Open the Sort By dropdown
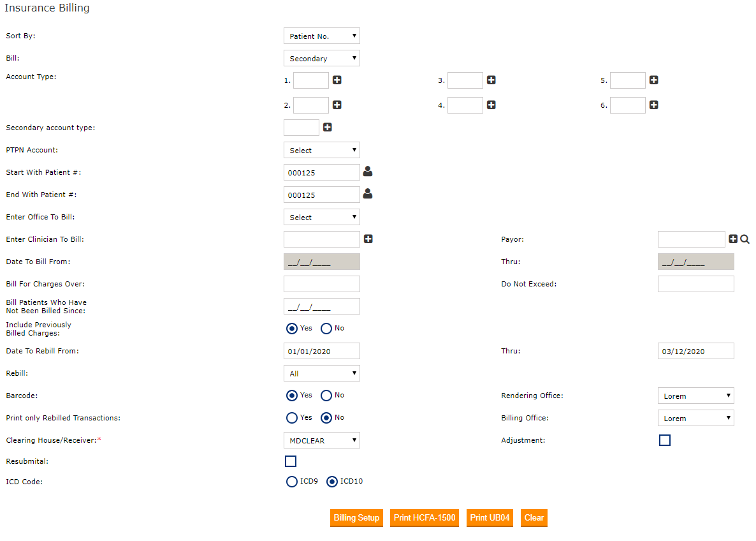The height and width of the screenshot is (541, 756). pos(321,36)
